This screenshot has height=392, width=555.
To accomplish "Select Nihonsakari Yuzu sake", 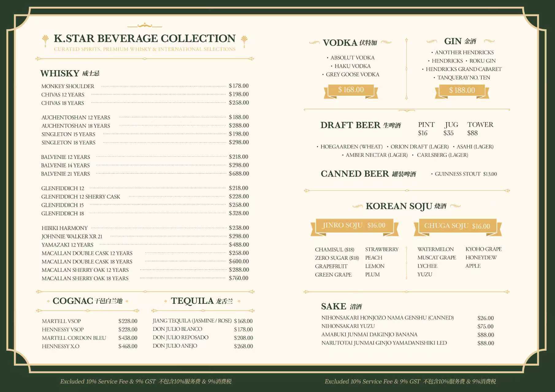I will tap(348, 326).
